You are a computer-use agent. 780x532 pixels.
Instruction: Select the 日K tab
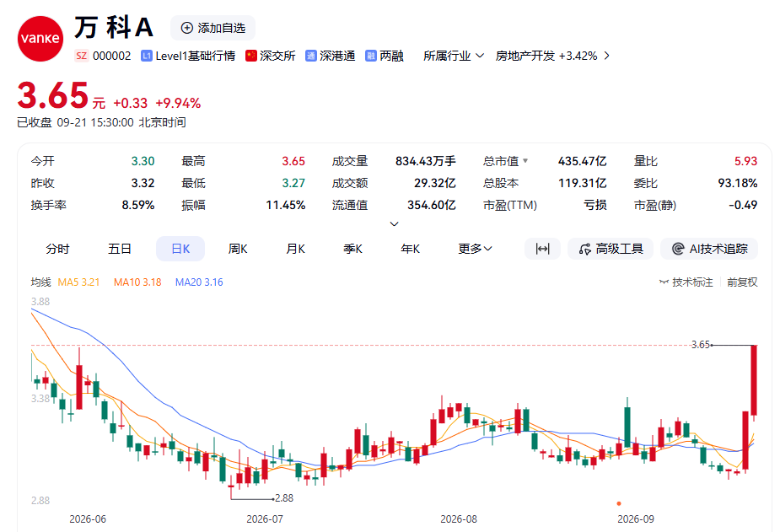point(180,249)
